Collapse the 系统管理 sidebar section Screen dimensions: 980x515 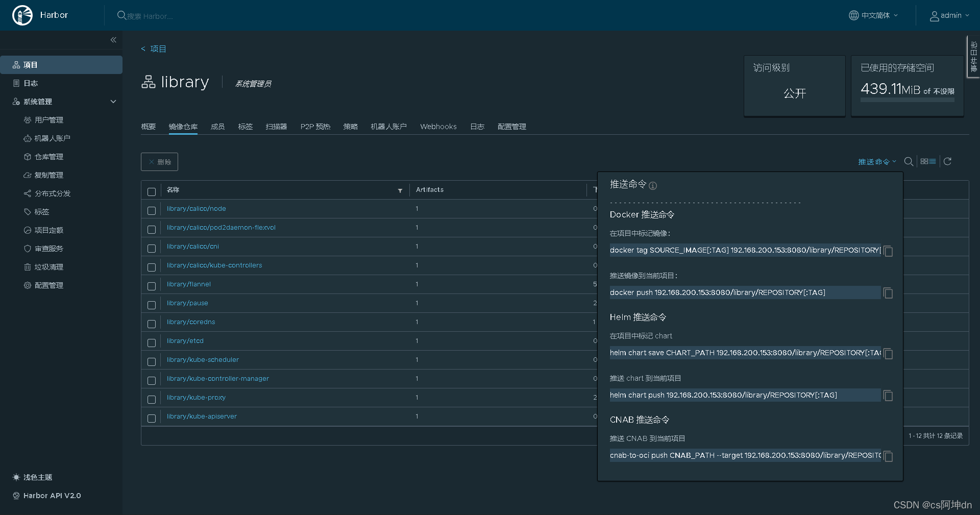click(x=113, y=102)
